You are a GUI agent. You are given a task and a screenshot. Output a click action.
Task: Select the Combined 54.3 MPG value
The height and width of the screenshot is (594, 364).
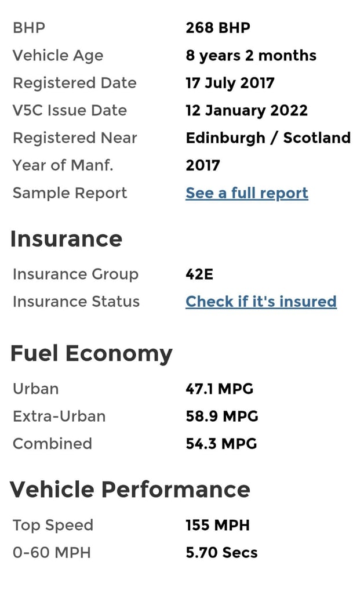click(x=221, y=444)
